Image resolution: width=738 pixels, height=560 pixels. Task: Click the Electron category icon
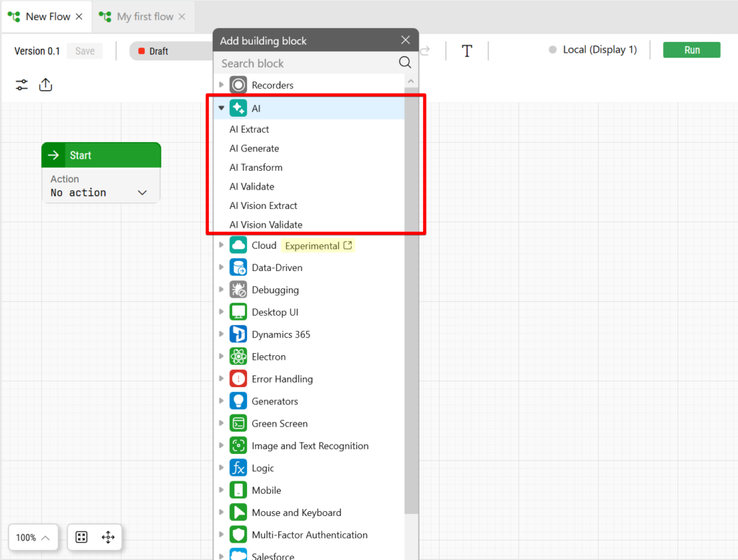point(238,357)
